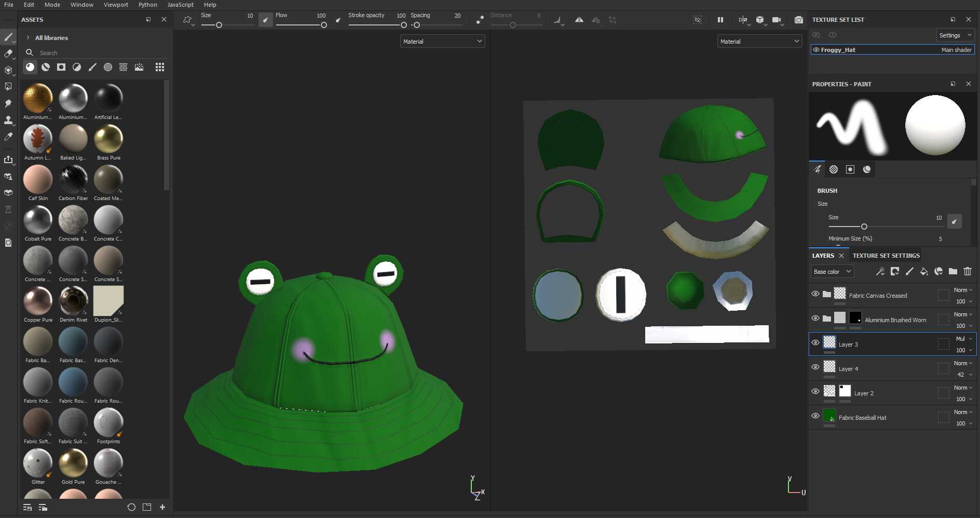Hide the Fabric Canvas Creased layer

[815, 294]
